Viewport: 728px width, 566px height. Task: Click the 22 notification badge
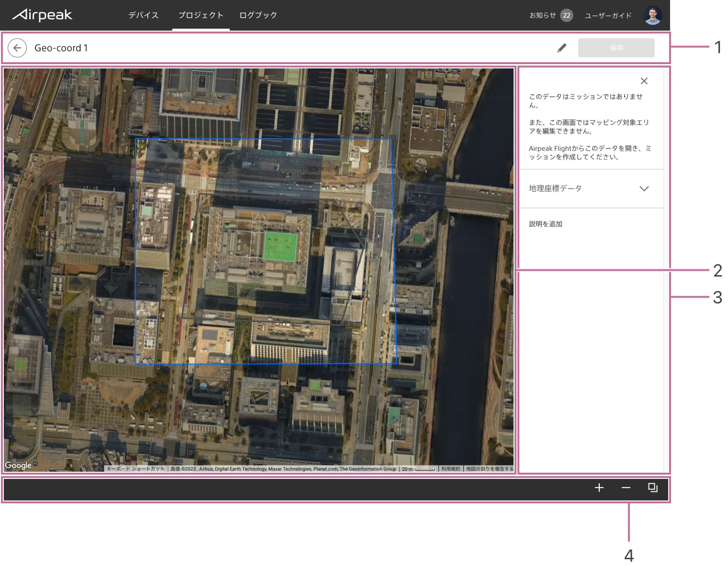point(566,15)
